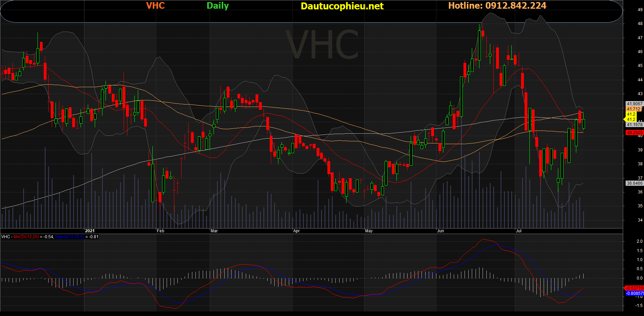Click the green Daily timeframe label
Viewport: 644px width, 316px height.
[x=218, y=6]
